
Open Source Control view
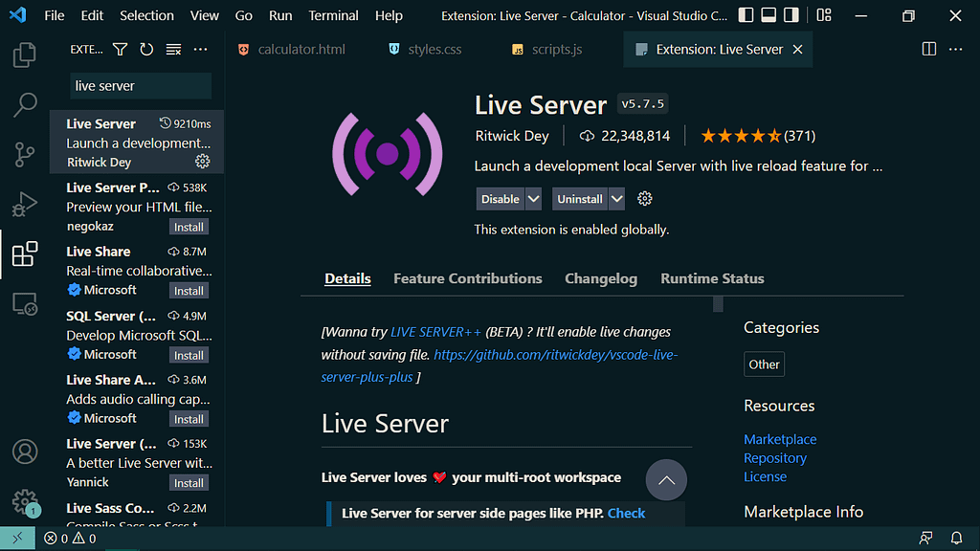click(x=24, y=154)
